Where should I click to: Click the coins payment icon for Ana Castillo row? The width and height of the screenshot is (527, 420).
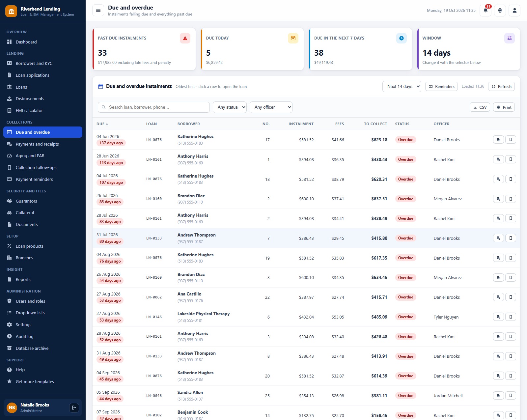[x=498, y=297]
